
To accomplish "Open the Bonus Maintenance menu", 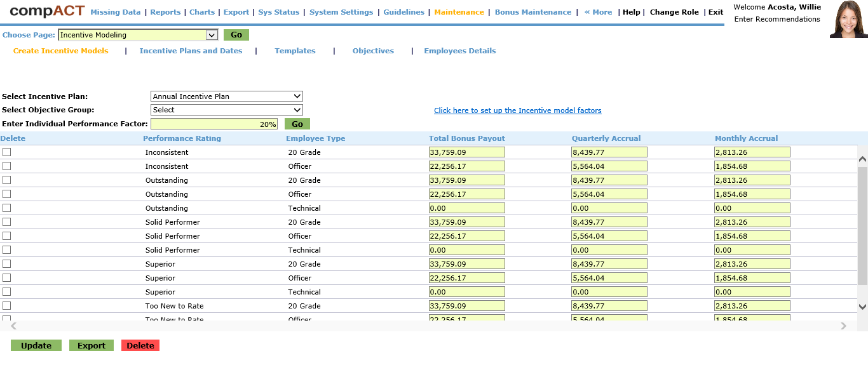I will tap(532, 12).
